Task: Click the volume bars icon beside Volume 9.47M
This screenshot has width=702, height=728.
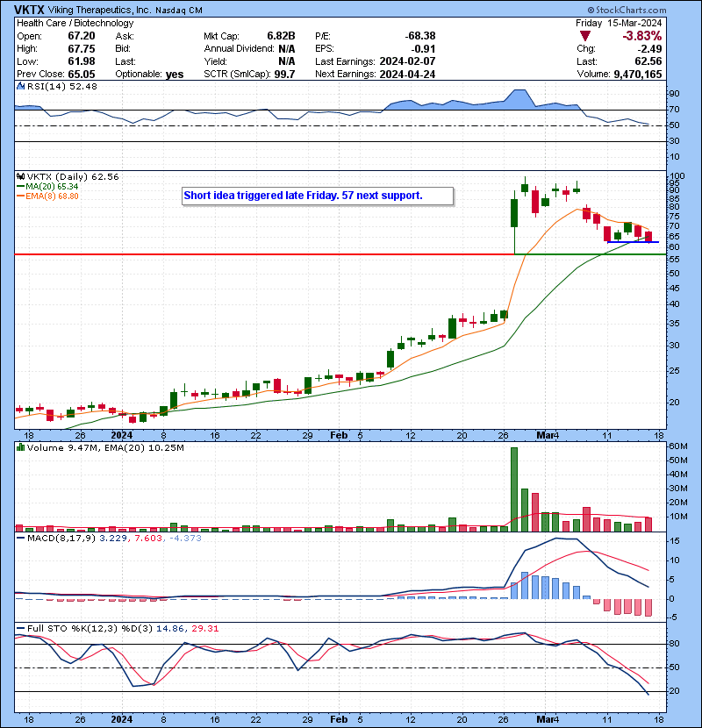Action: pos(20,447)
